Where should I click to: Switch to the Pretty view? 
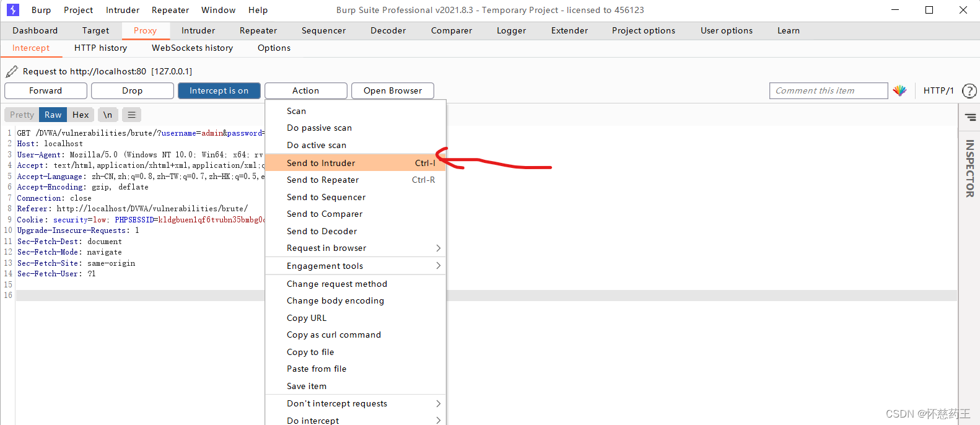tap(22, 115)
